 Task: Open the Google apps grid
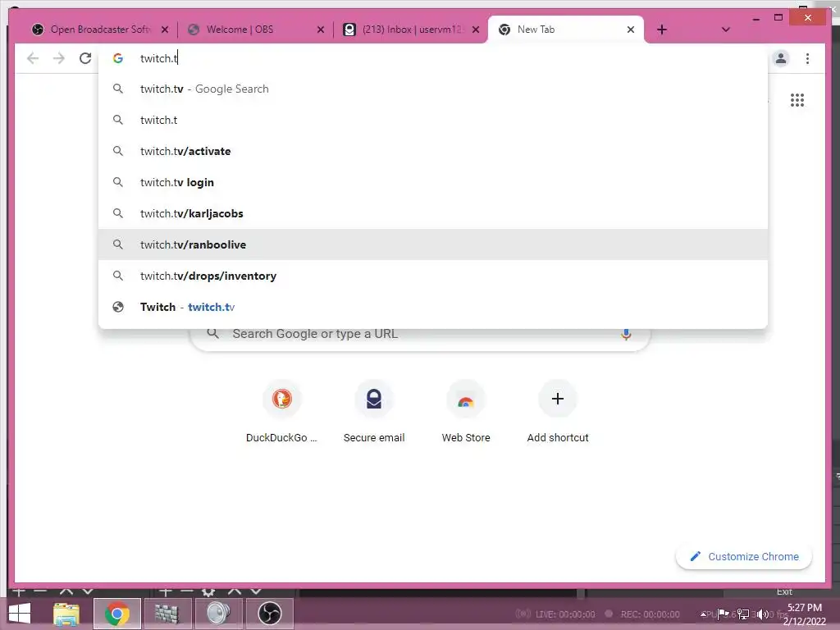pos(797,100)
